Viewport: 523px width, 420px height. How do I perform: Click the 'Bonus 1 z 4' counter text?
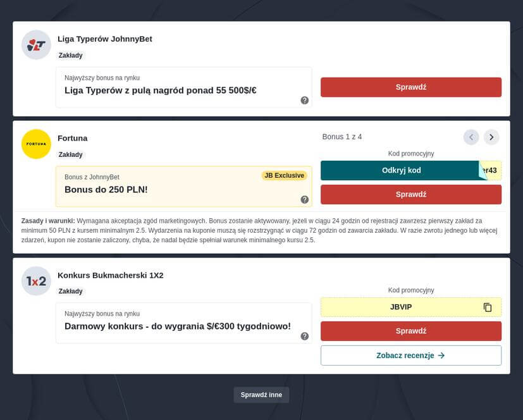click(x=342, y=137)
